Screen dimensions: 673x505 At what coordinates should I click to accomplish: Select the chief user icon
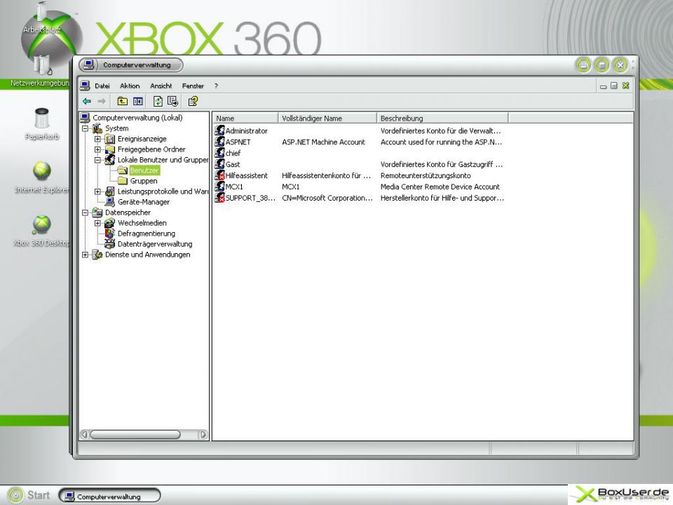point(220,153)
